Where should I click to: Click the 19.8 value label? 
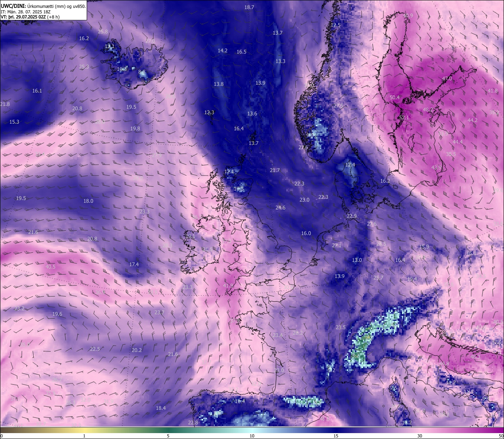[x=135, y=128]
